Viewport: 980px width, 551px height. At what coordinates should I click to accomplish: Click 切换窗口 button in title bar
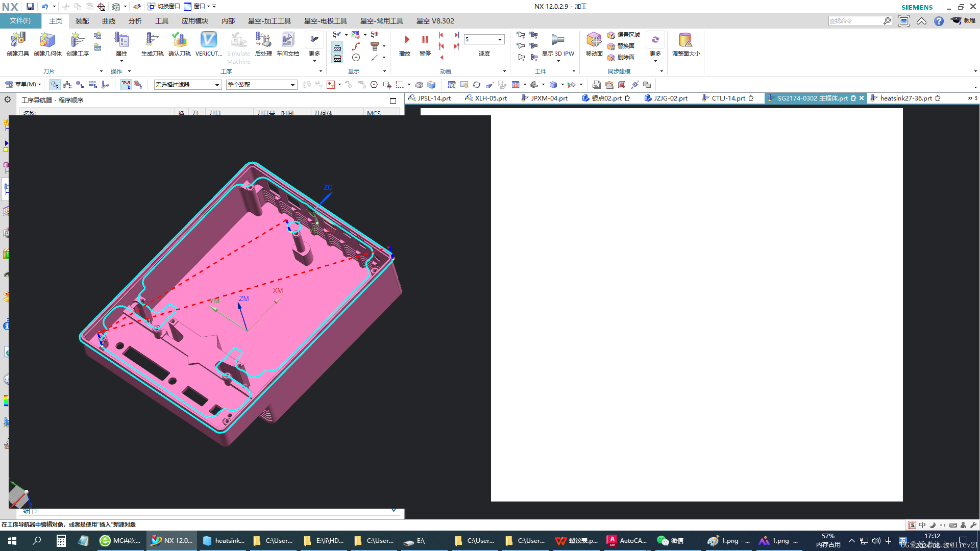tap(164, 7)
